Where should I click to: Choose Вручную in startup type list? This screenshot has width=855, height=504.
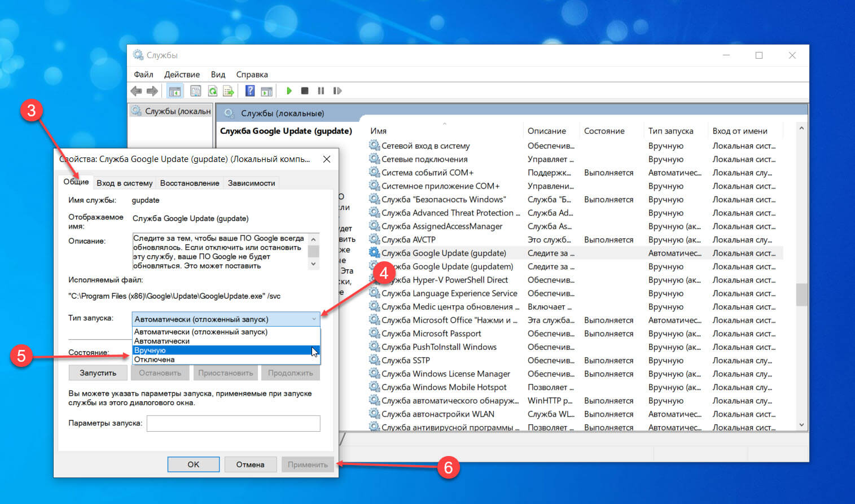coord(226,350)
